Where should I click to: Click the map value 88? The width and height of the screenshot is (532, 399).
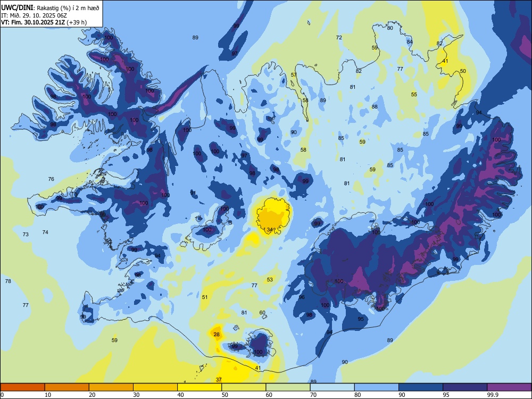(x=375, y=106)
